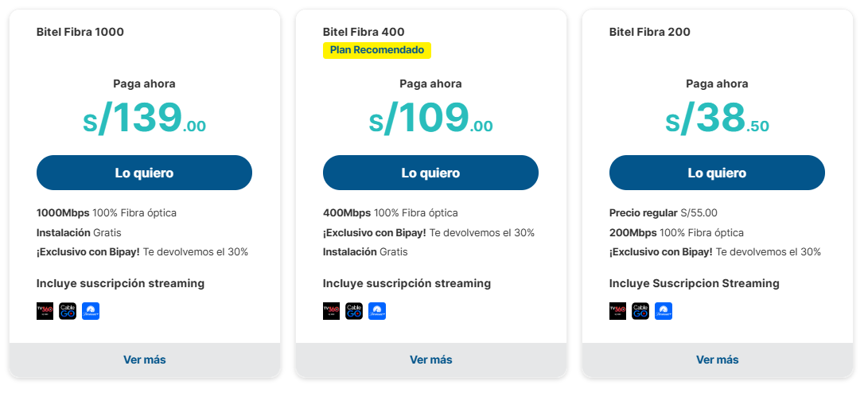This screenshot has width=868, height=393.
Task: Click Paramount+ icon in Fibra 200 card
Action: (664, 311)
